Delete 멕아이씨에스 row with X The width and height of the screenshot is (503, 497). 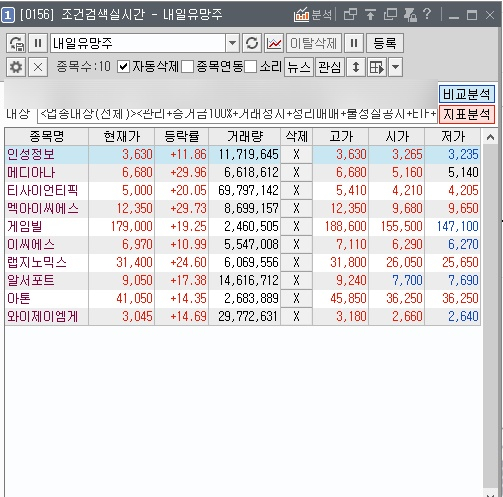coord(296,208)
